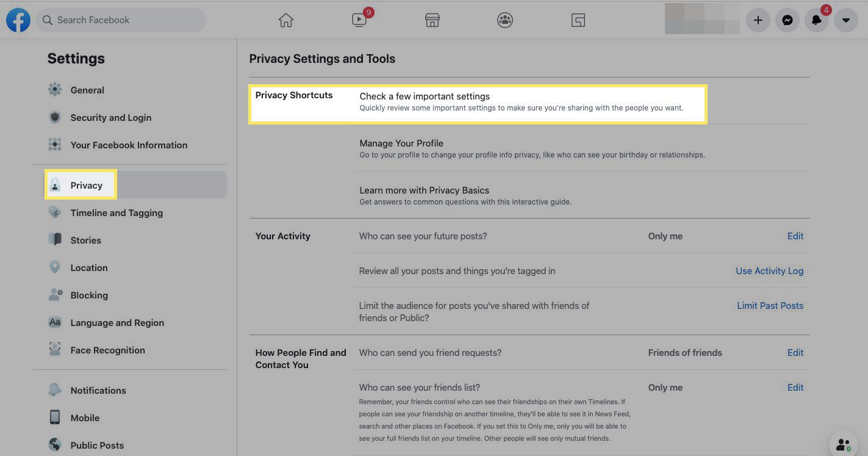Viewport: 868px width, 456px height.
Task: Click the Notifications bell in sidebar
Action: (x=55, y=390)
